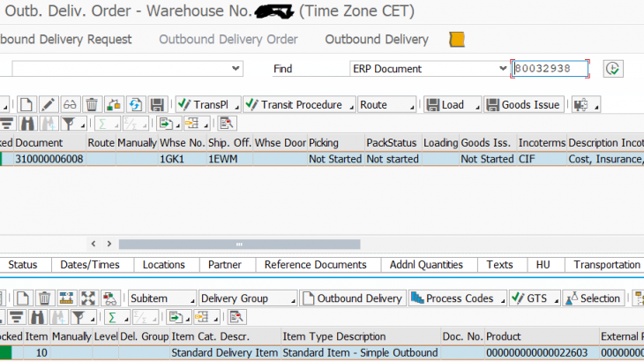Click the Outbound Delivery Order link
The width and height of the screenshot is (644, 362).
click(x=228, y=40)
